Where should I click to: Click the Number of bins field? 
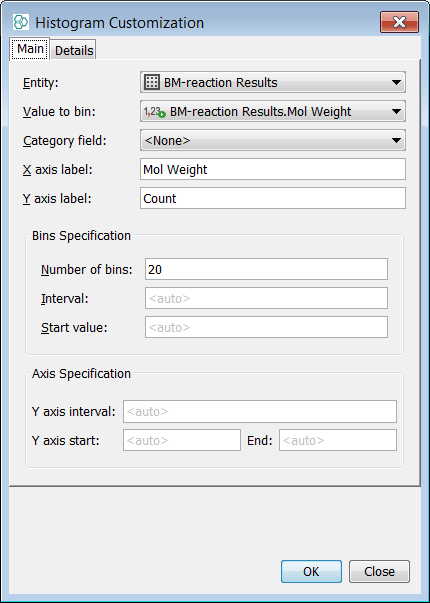click(x=266, y=269)
